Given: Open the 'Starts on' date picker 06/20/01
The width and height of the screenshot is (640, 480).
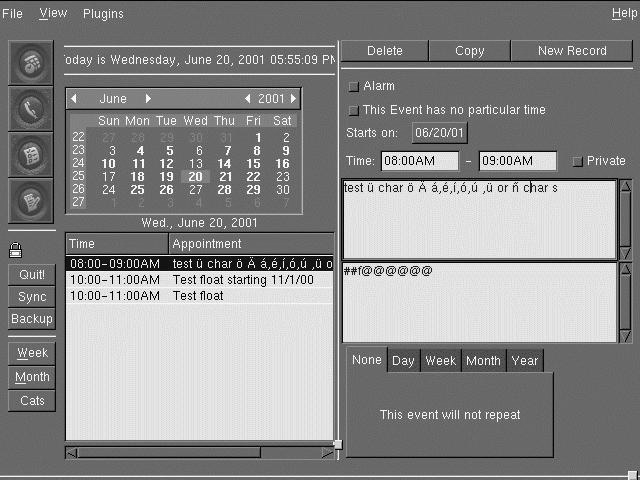Looking at the screenshot, I should point(439,133).
